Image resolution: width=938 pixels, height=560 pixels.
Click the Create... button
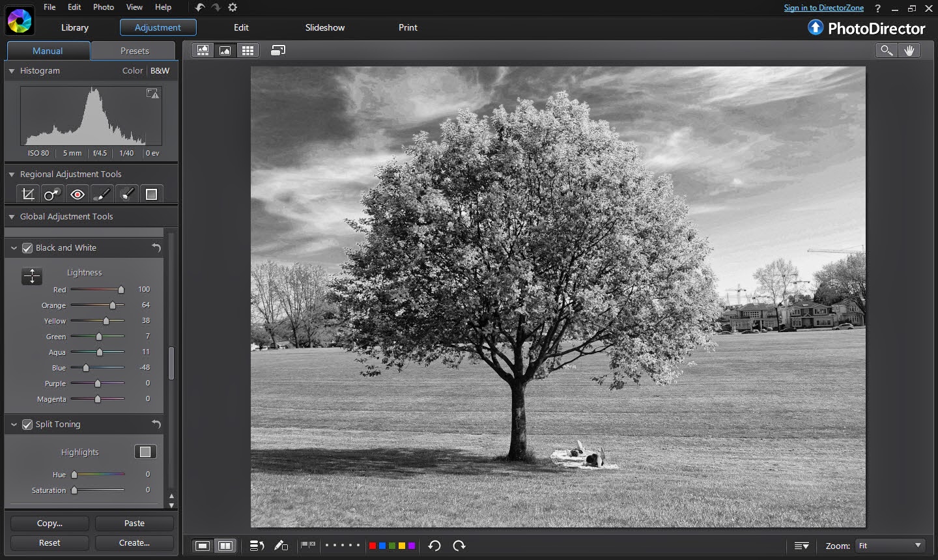click(134, 542)
